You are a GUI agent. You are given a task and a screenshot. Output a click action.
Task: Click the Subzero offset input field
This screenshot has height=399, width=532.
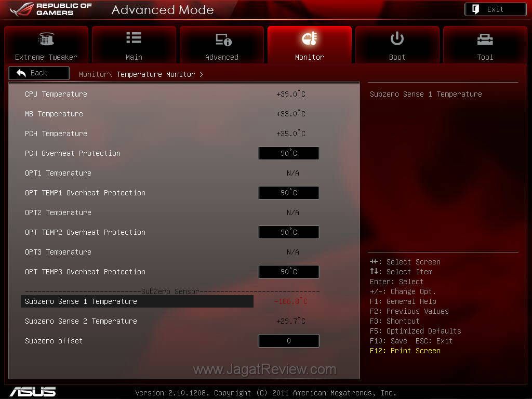tap(289, 341)
